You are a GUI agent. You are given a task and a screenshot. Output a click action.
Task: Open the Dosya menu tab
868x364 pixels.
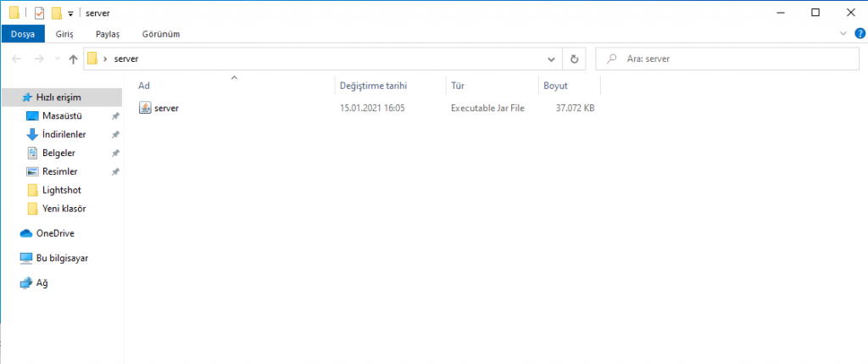(x=22, y=34)
